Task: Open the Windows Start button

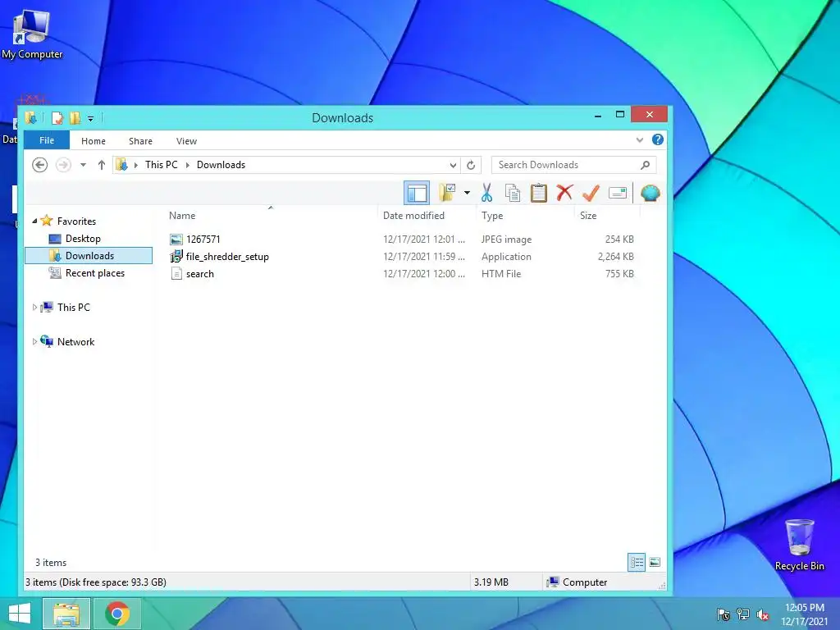Action: [x=20, y=614]
